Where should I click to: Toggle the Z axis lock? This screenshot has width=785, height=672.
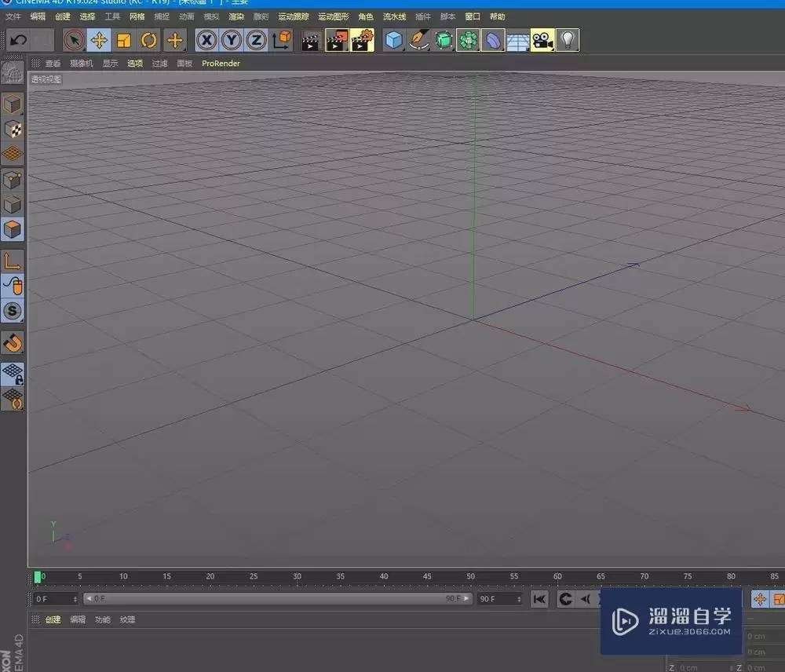point(257,41)
